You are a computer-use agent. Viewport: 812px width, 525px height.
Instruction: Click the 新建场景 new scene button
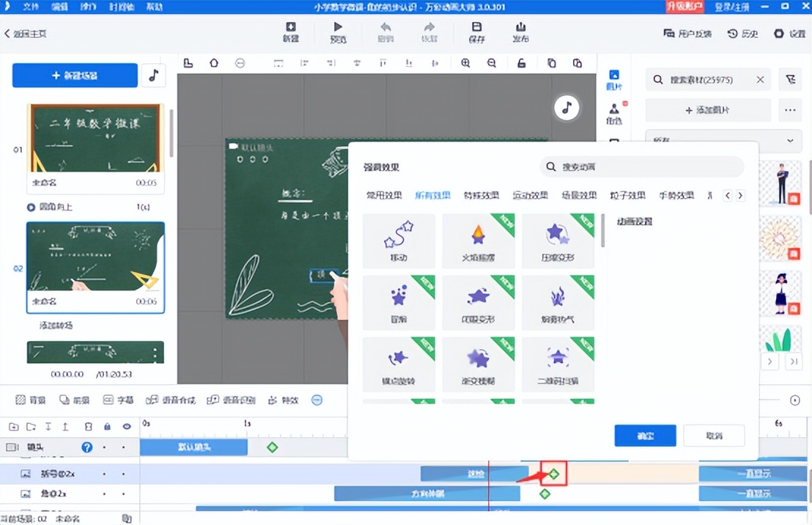tap(75, 76)
